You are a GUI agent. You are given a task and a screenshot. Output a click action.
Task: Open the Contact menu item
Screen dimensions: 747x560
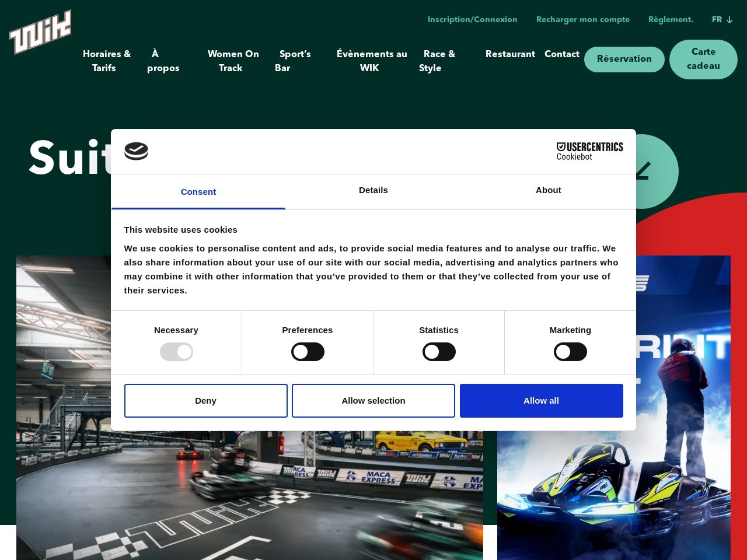[562, 54]
